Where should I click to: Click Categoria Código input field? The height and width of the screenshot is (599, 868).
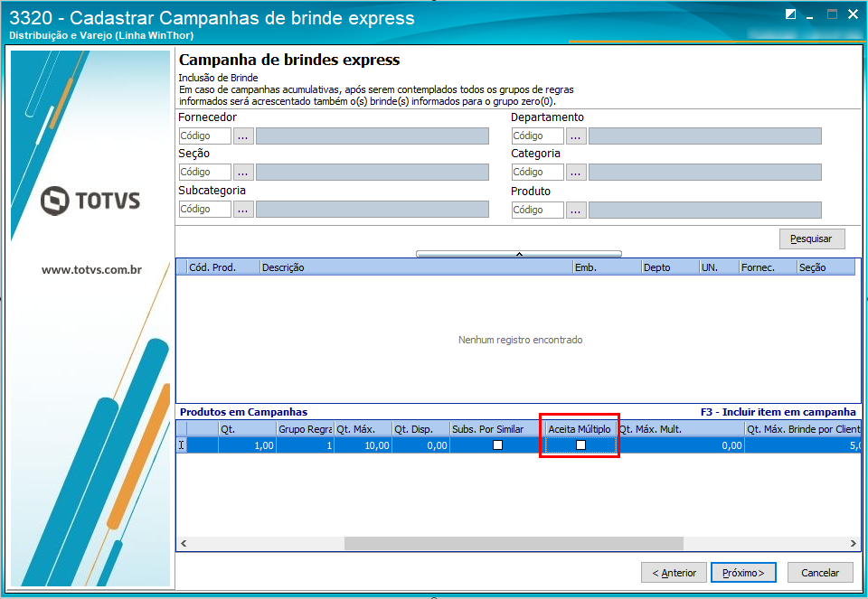tap(537, 173)
